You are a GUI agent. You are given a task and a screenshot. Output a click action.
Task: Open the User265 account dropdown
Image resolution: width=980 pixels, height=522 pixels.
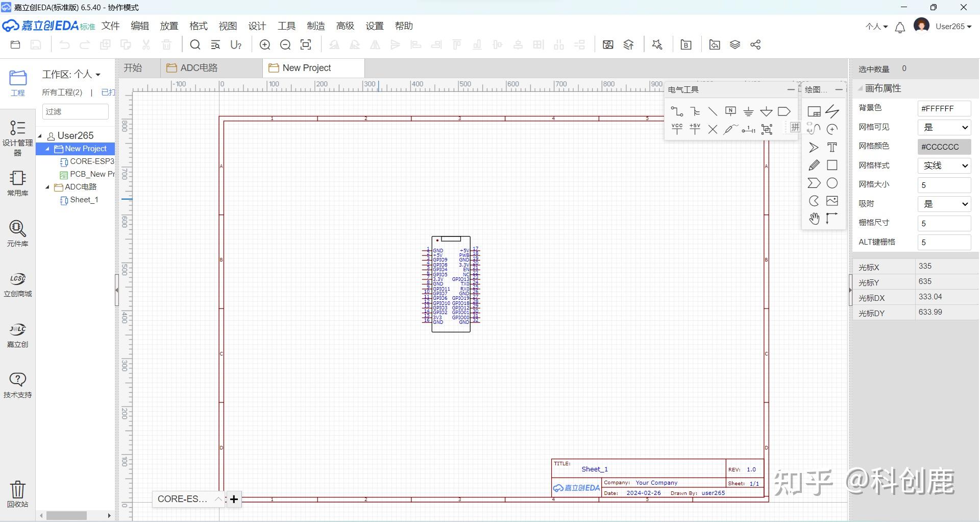pyautogui.click(x=953, y=27)
